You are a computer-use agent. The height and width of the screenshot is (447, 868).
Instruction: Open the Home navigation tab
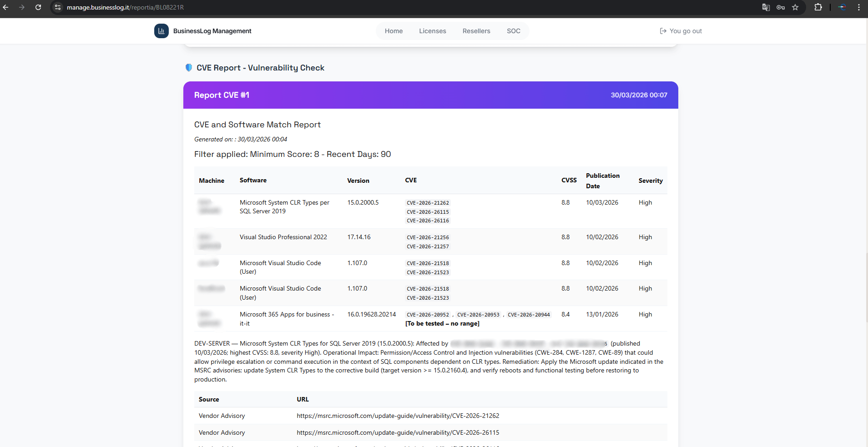pos(394,31)
